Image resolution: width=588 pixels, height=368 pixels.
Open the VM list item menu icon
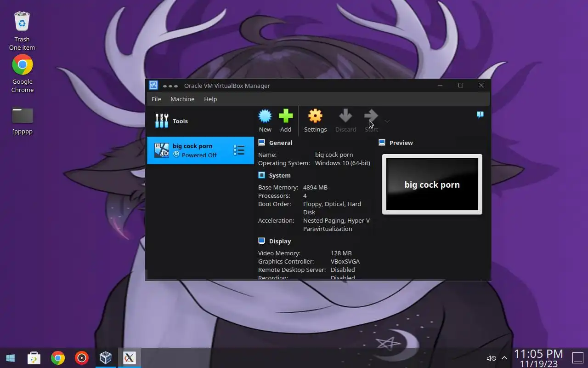pyautogui.click(x=239, y=150)
